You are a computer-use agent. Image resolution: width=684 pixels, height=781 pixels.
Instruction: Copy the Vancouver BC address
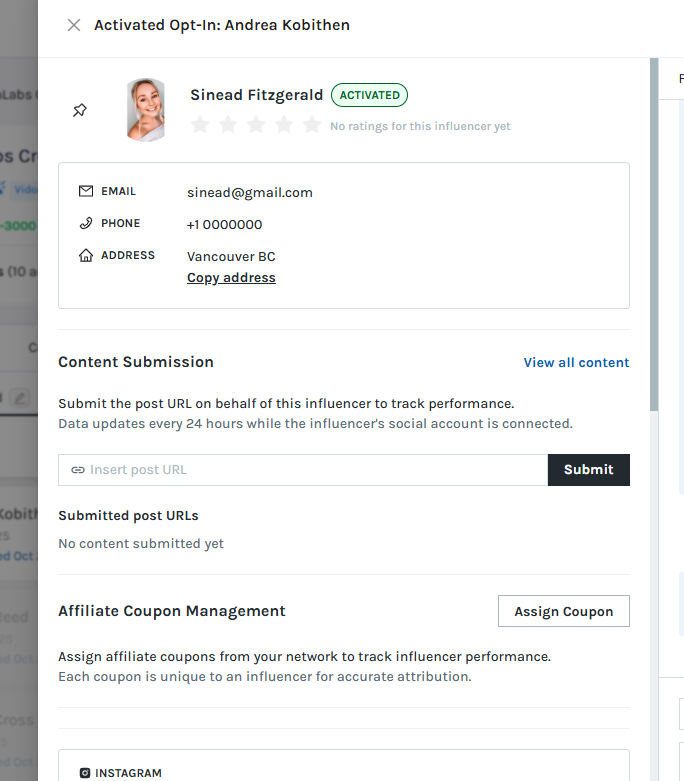(231, 277)
